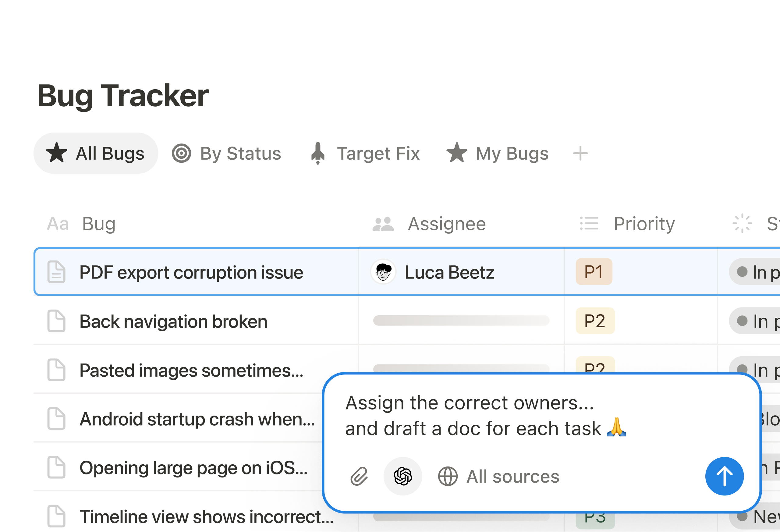Open Android startup crash bug row
Screen dimensions: 780x532
197,419
